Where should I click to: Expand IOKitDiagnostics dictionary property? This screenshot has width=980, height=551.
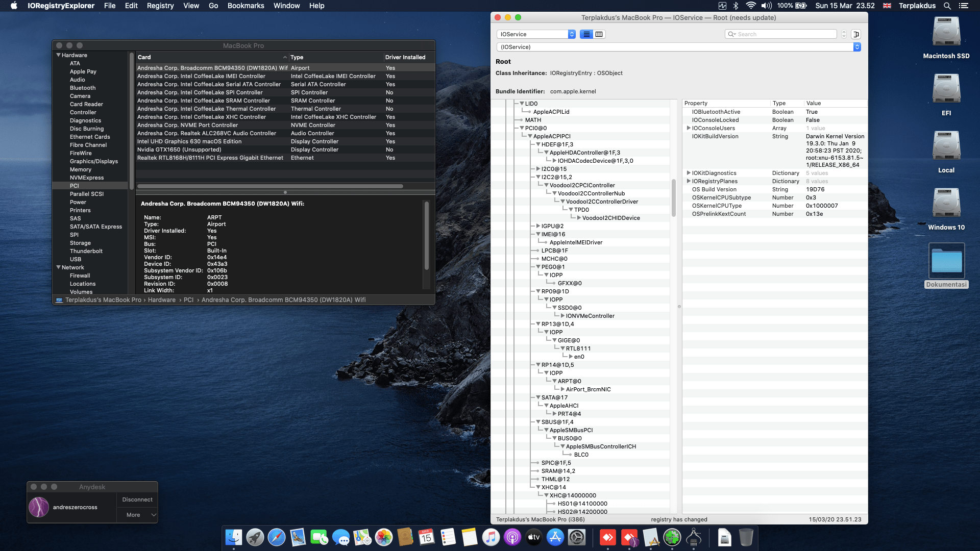689,173
